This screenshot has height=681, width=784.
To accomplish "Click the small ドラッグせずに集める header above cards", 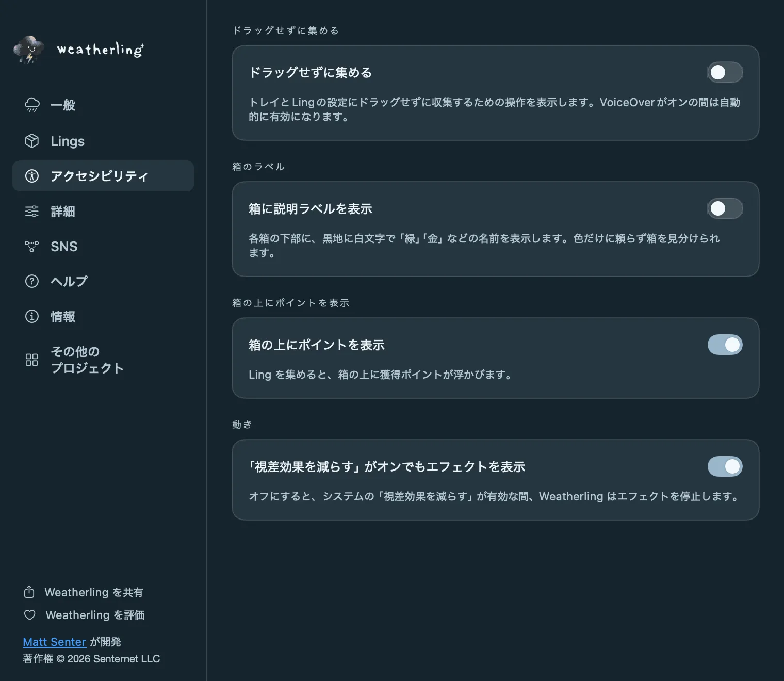I will coord(285,30).
